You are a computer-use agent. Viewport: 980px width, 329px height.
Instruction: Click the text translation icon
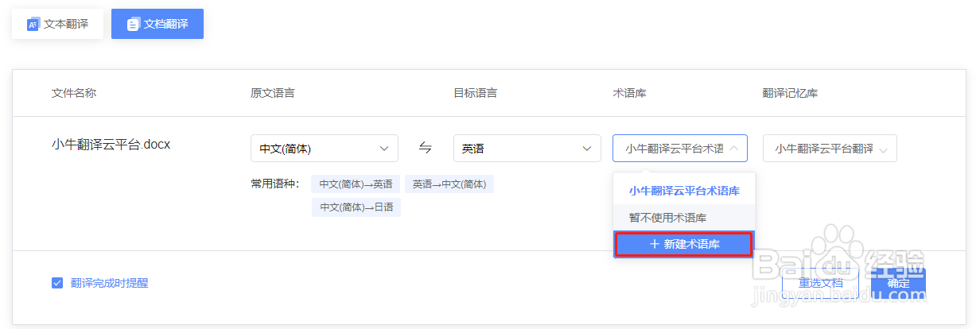33,25
